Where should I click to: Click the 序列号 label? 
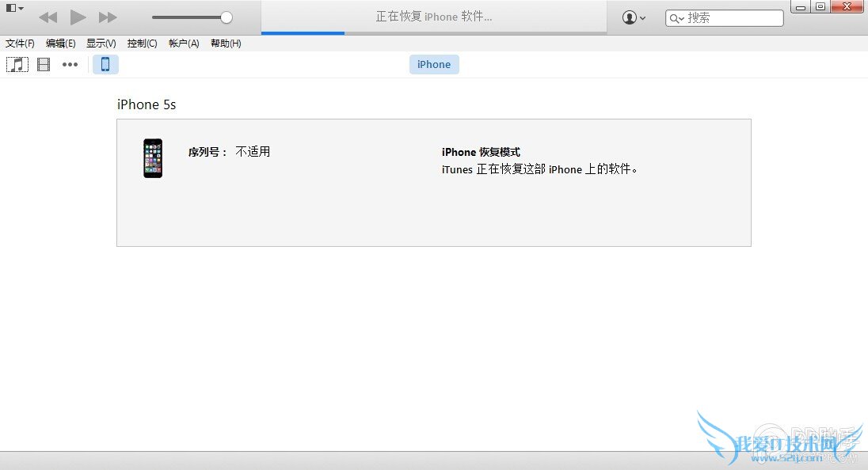207,152
